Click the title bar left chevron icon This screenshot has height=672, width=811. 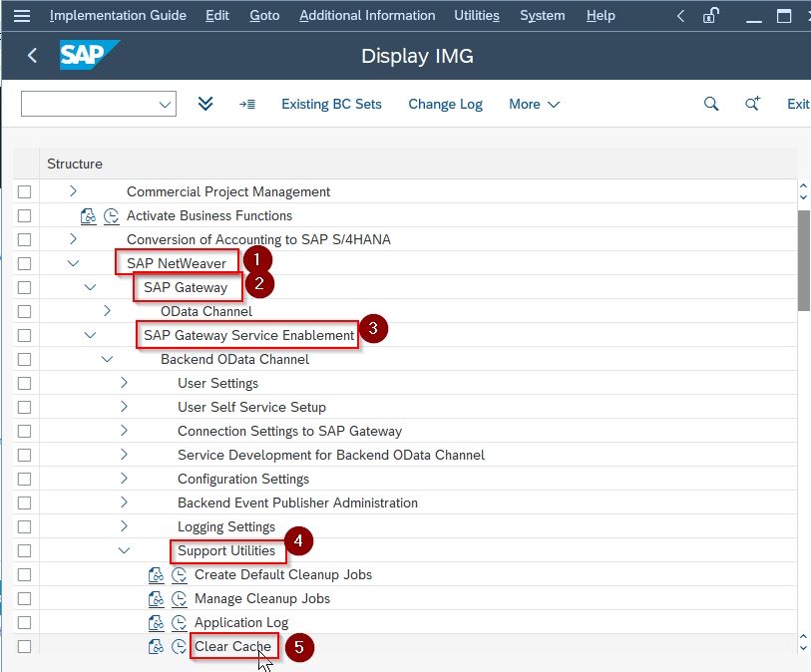tap(680, 16)
